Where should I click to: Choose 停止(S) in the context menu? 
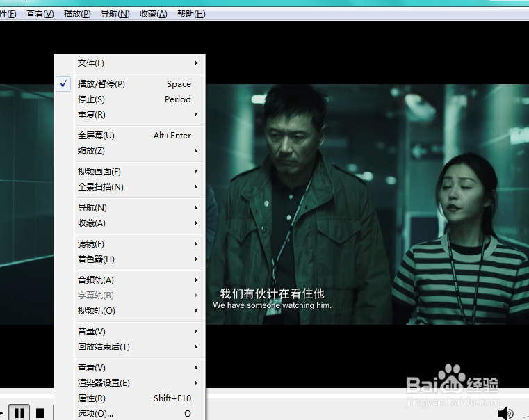click(x=129, y=99)
